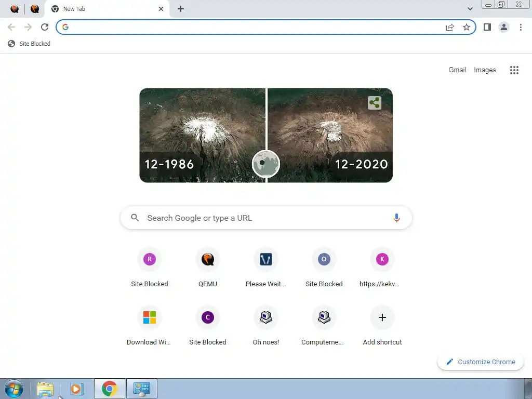Add a new shortcut tile

click(382, 326)
